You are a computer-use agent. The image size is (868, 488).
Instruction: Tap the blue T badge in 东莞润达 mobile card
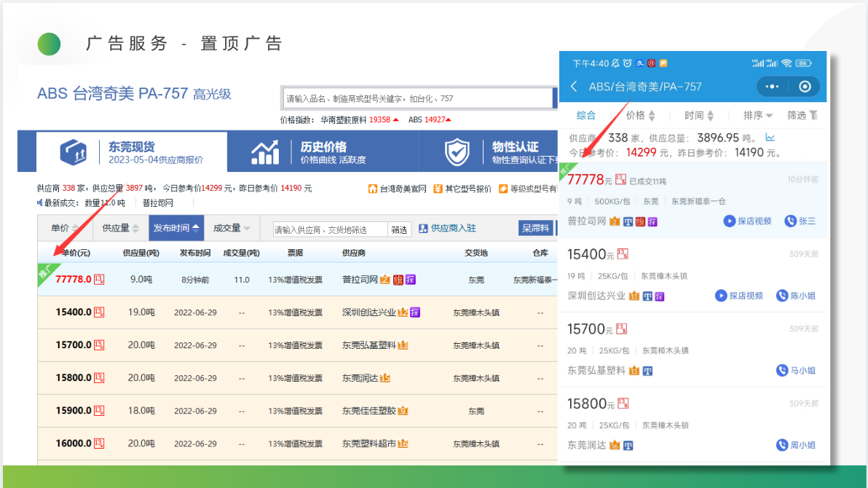[x=628, y=445]
